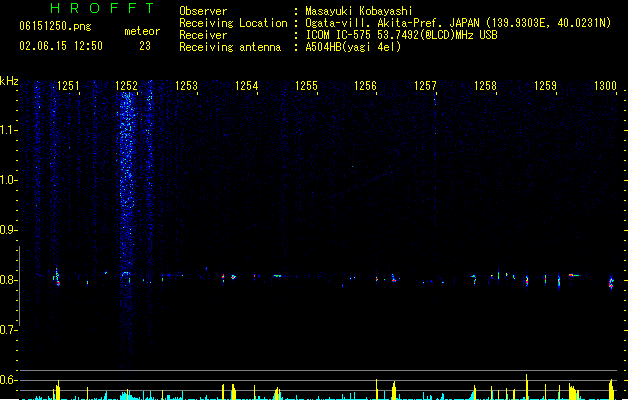The width and height of the screenshot is (629, 400).
Task: Click the observer name Masayuki Kobayashi
Action: (359, 11)
